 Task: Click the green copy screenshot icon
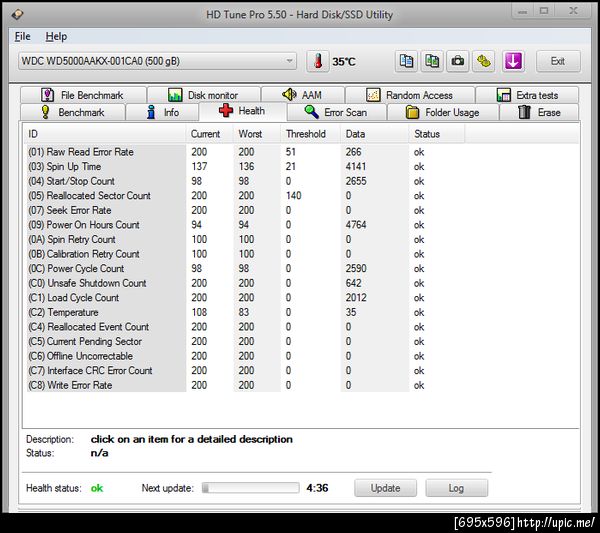[432, 61]
